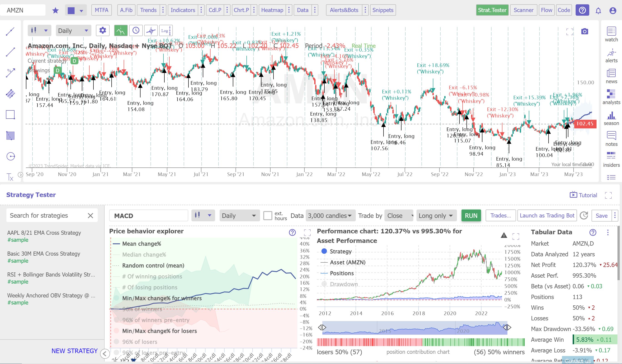Switch to the Scanner tab
The height and width of the screenshot is (364, 622).
(524, 10)
